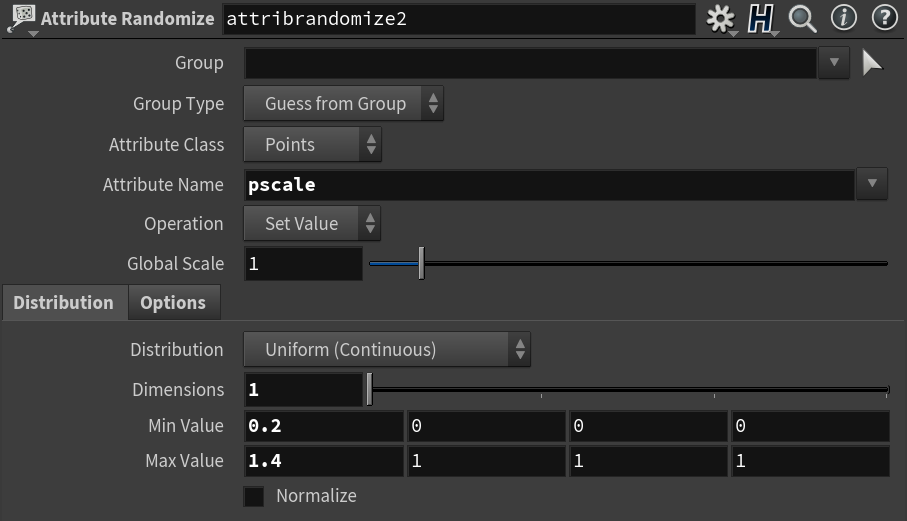The width and height of the screenshot is (907, 521).
Task: Open the Attribute Name dropdown arrow
Action: [872, 184]
